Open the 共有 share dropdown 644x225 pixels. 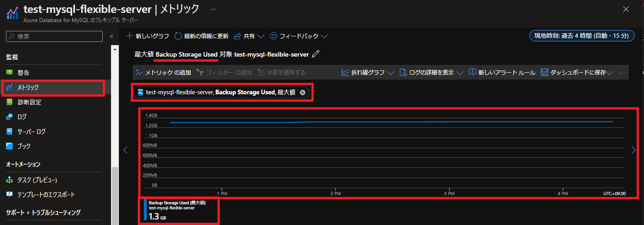coord(249,36)
